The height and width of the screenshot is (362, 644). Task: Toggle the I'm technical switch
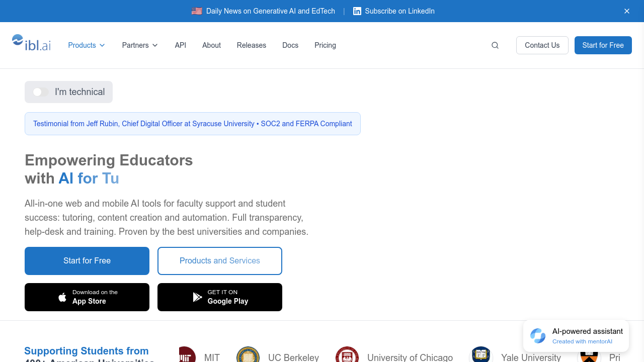(41, 92)
